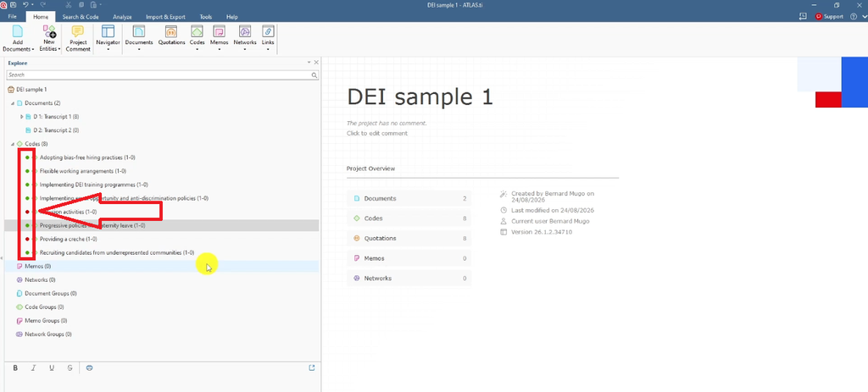Viewport: 868px width, 392px height.
Task: Toggle underline formatting in comment editor
Action: pos(52,367)
